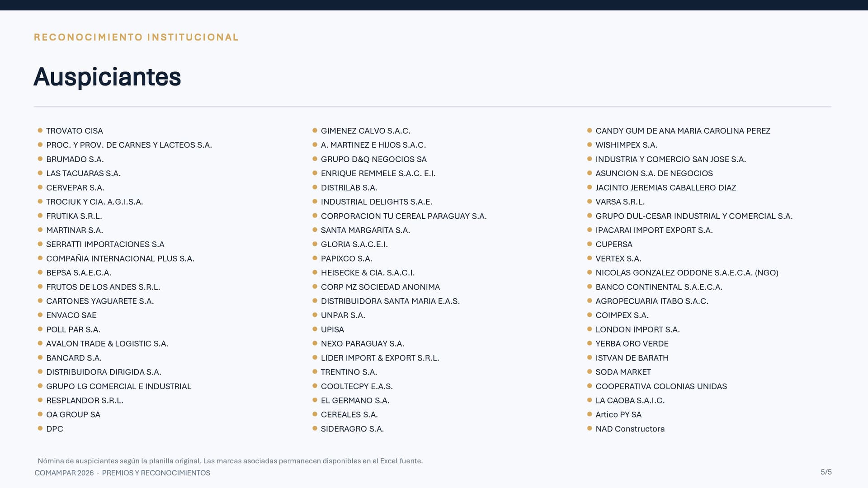
Task: Click 'BANCARD S.A.' entry
Action: [x=74, y=358]
